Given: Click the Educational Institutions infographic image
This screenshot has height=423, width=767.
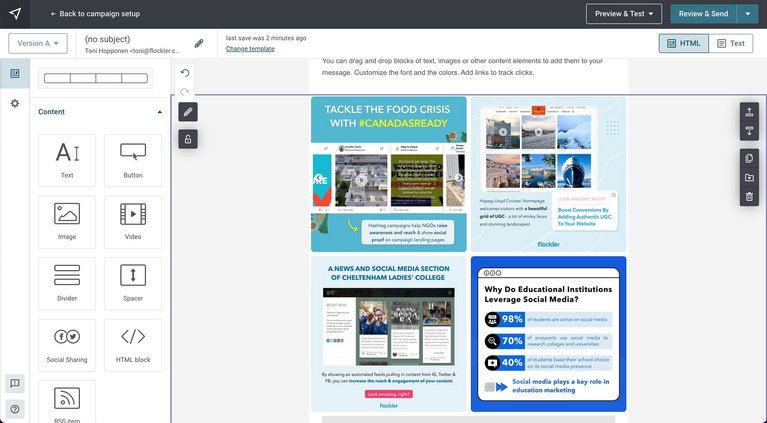Looking at the screenshot, I should 548,334.
